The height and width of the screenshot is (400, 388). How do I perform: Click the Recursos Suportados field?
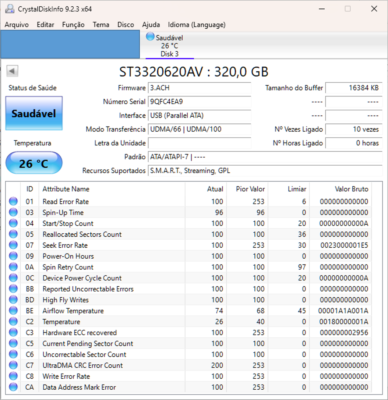(265, 171)
